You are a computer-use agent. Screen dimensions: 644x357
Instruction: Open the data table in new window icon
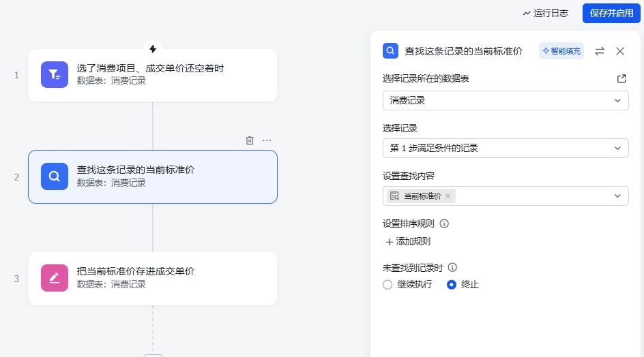point(621,78)
